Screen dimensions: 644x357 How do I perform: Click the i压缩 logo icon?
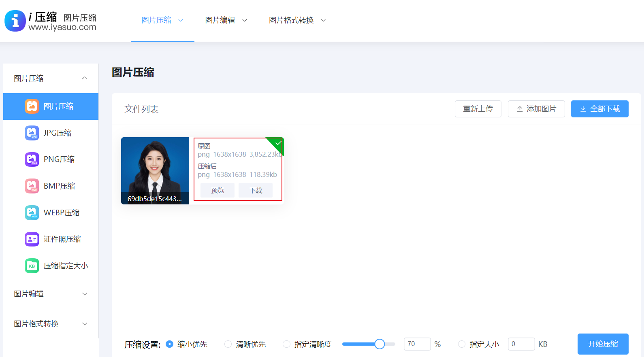(x=15, y=21)
